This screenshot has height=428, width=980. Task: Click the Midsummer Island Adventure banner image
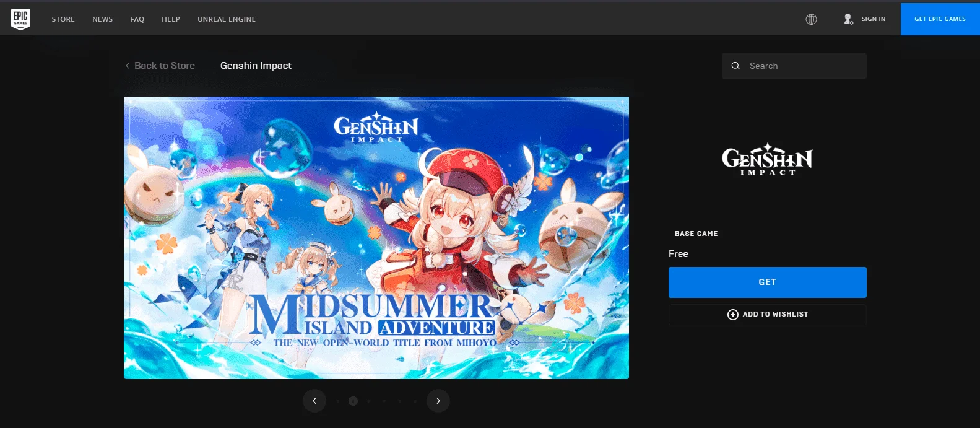click(376, 238)
